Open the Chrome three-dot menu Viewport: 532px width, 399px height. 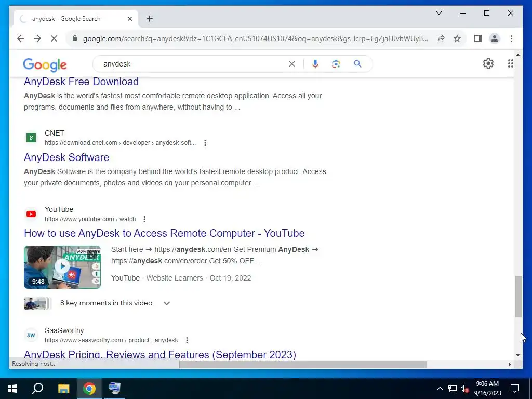511,38
